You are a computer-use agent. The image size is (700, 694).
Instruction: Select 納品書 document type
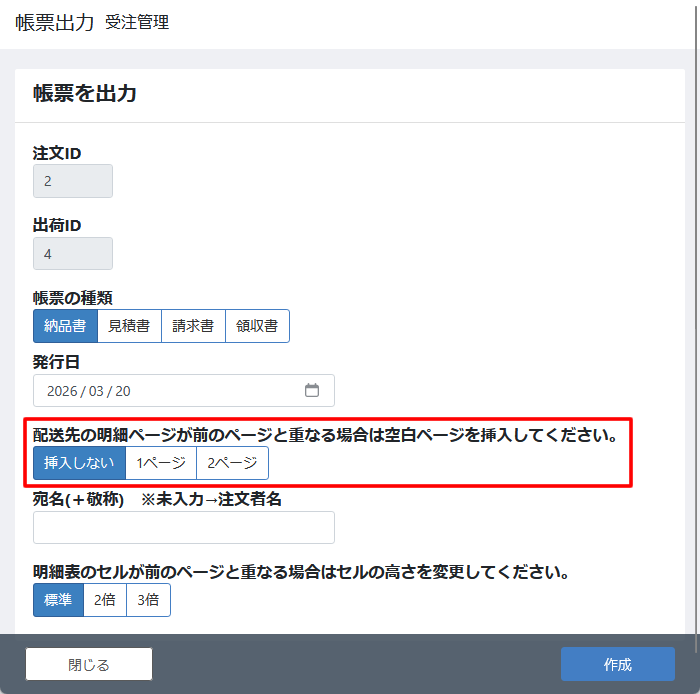pos(65,326)
